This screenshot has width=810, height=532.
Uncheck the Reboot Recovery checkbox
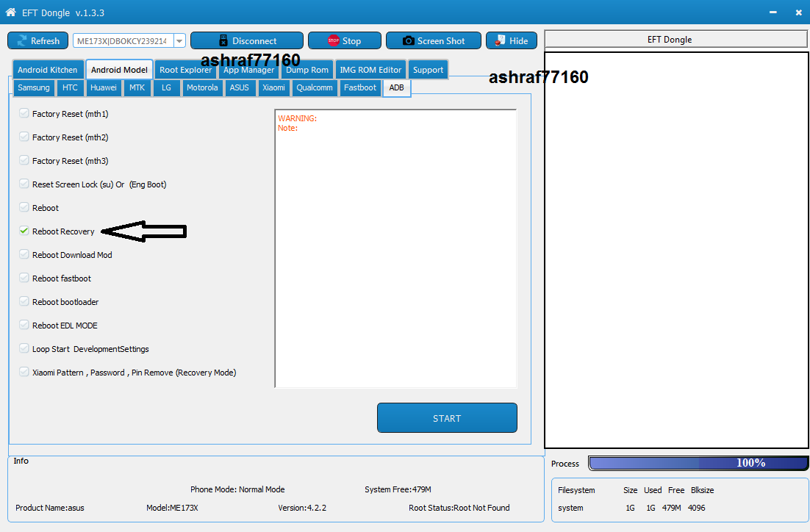click(x=24, y=231)
